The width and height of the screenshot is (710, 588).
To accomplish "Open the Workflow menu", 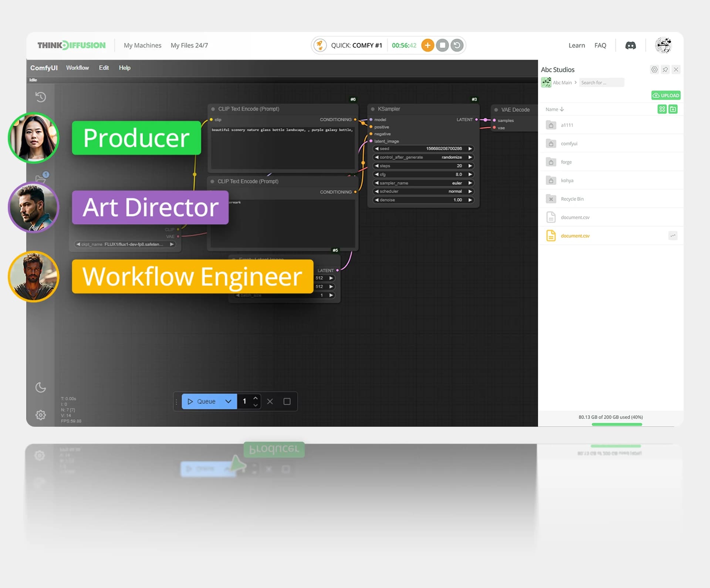I will point(77,68).
